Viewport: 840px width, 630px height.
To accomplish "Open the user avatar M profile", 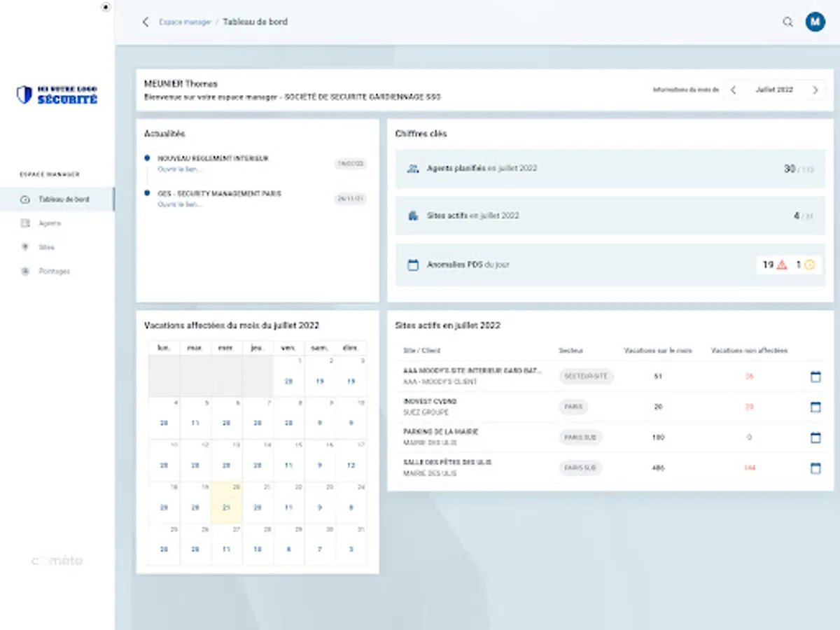I will (x=815, y=22).
